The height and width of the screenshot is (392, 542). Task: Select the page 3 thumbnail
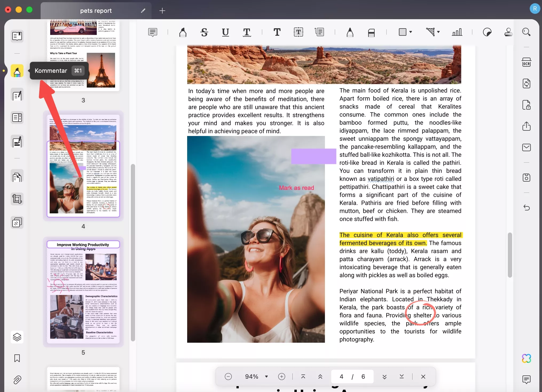coord(83,55)
